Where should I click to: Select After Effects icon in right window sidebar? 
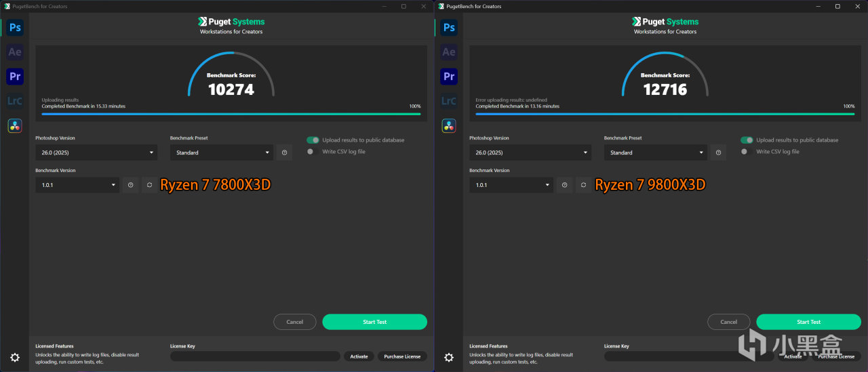[x=449, y=52]
